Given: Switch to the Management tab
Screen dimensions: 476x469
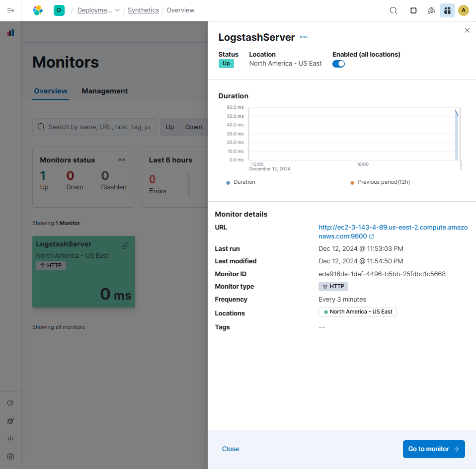Looking at the screenshot, I should click(104, 91).
